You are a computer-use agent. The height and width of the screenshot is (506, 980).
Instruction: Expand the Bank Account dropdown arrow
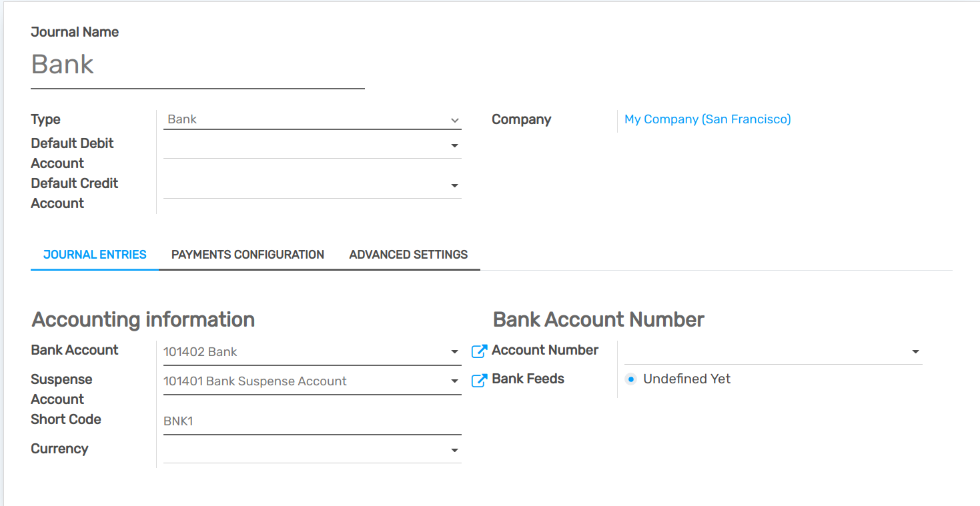454,351
